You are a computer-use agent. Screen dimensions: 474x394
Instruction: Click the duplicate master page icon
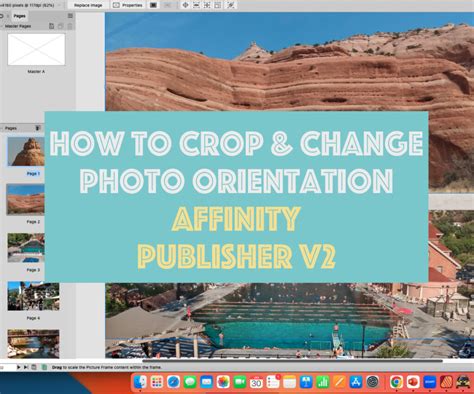(x=61, y=26)
